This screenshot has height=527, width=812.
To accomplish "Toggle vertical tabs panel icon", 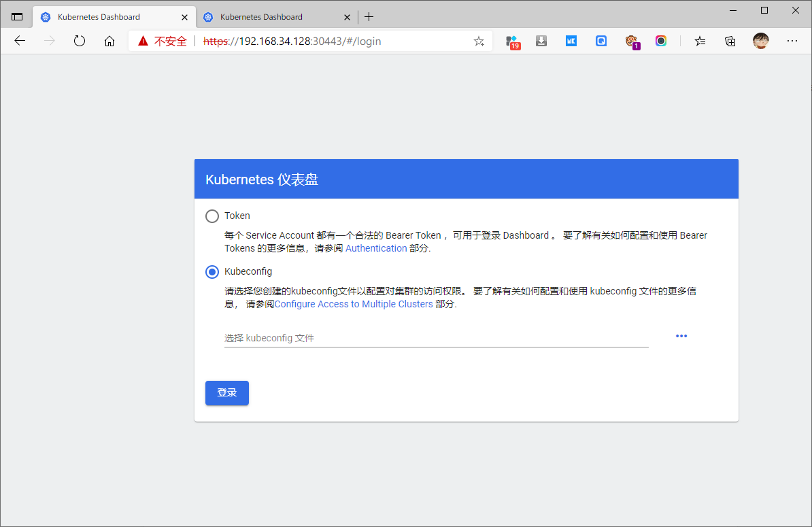I will coord(17,16).
